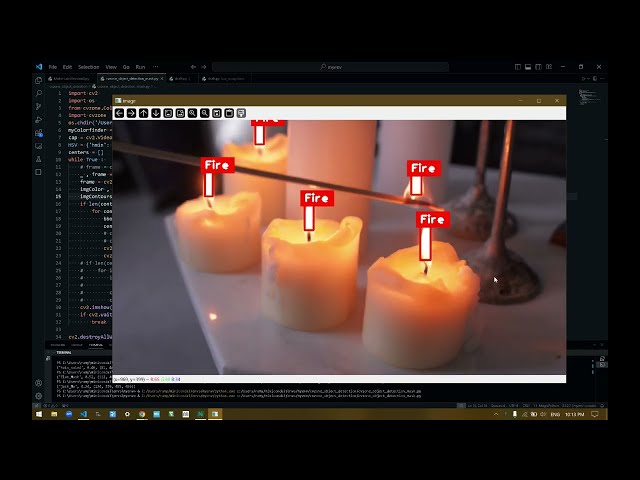Click volume speaker icon in tray

pos(543,414)
